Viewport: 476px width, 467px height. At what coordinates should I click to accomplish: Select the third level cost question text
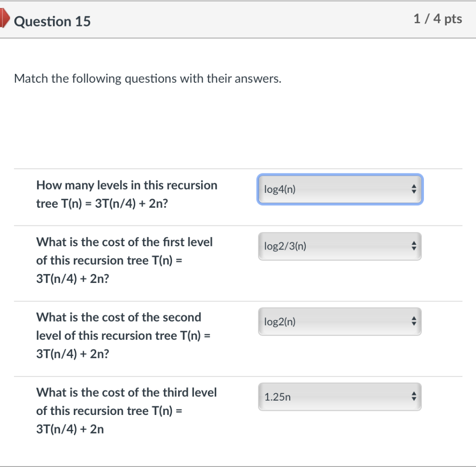(126, 411)
